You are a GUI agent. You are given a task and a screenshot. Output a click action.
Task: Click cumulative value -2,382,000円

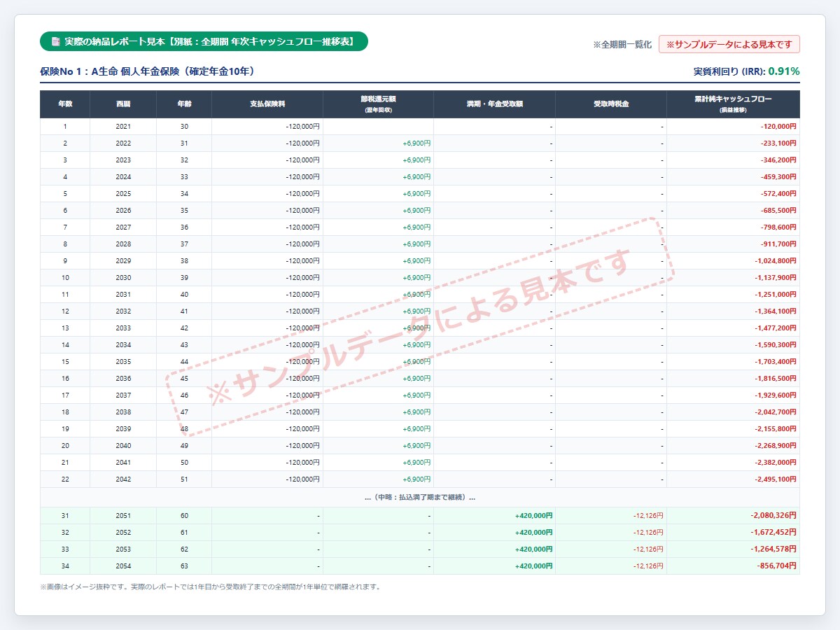(x=776, y=463)
